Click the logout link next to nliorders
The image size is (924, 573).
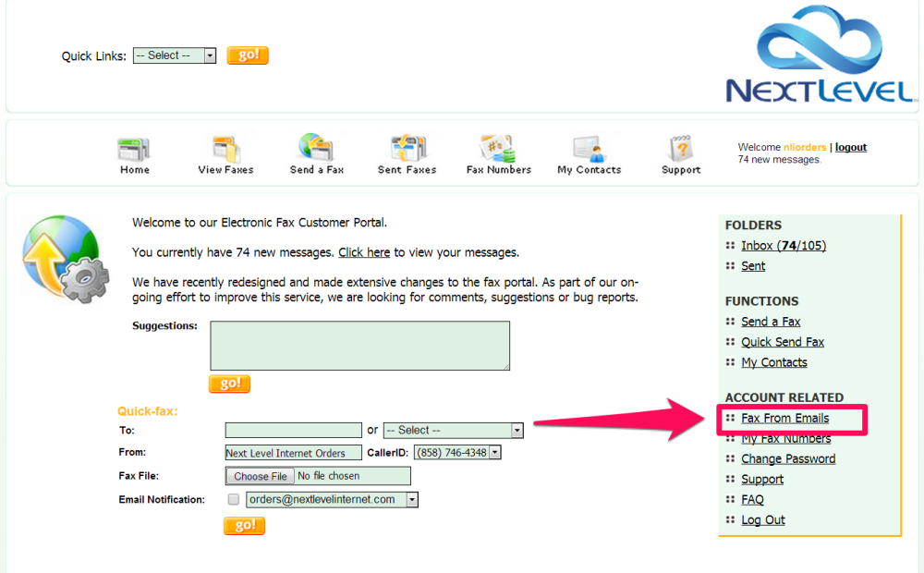point(850,147)
